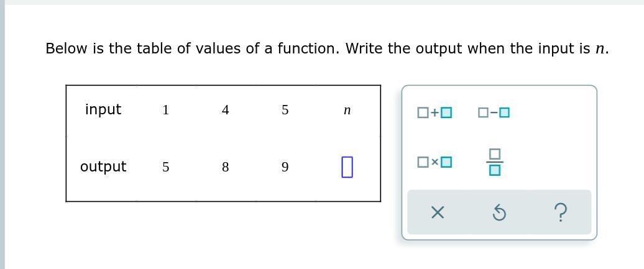Select the input value 5 in the table

click(x=285, y=110)
